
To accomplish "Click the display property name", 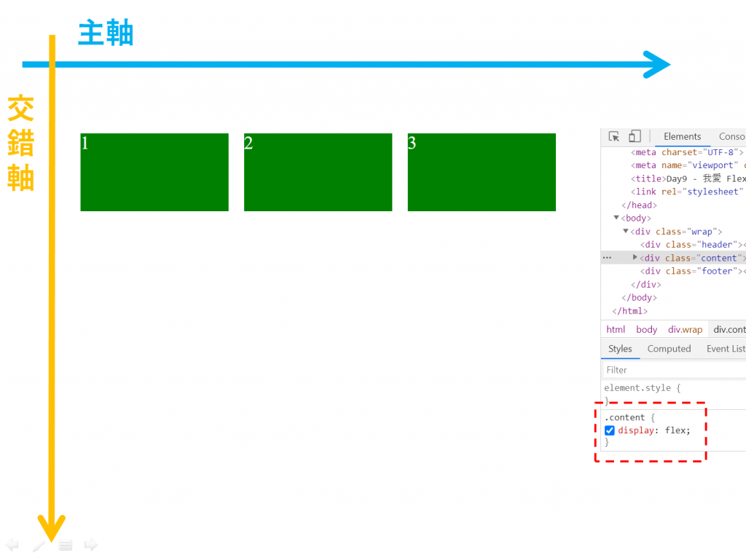I will click(x=635, y=430).
